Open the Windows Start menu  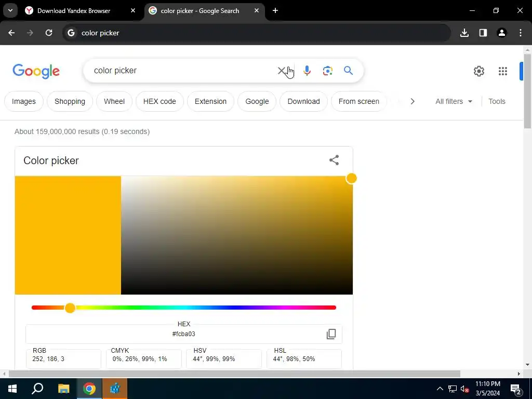coord(12,389)
